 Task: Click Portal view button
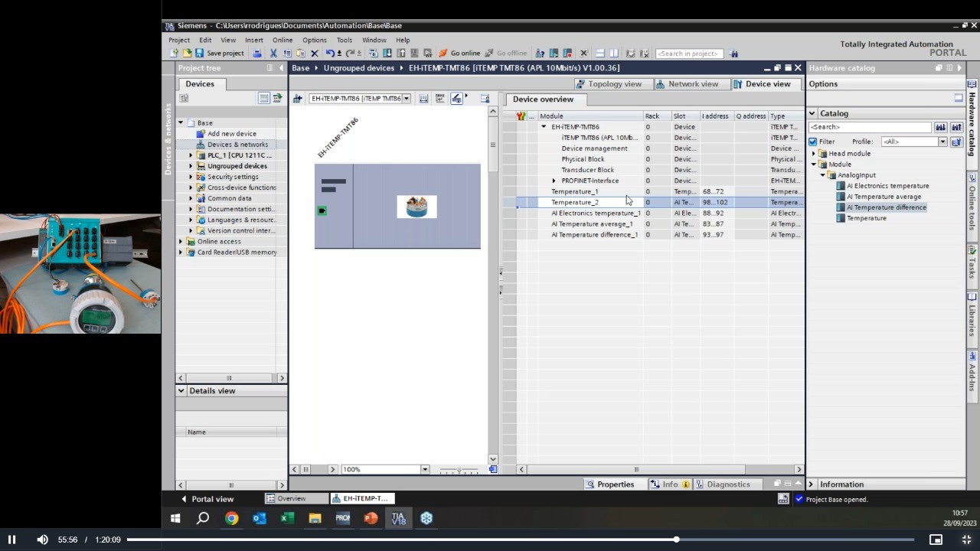[x=207, y=499]
